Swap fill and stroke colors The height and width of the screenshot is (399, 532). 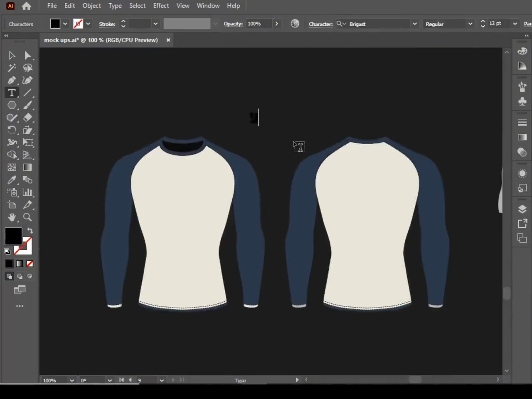tap(30, 231)
